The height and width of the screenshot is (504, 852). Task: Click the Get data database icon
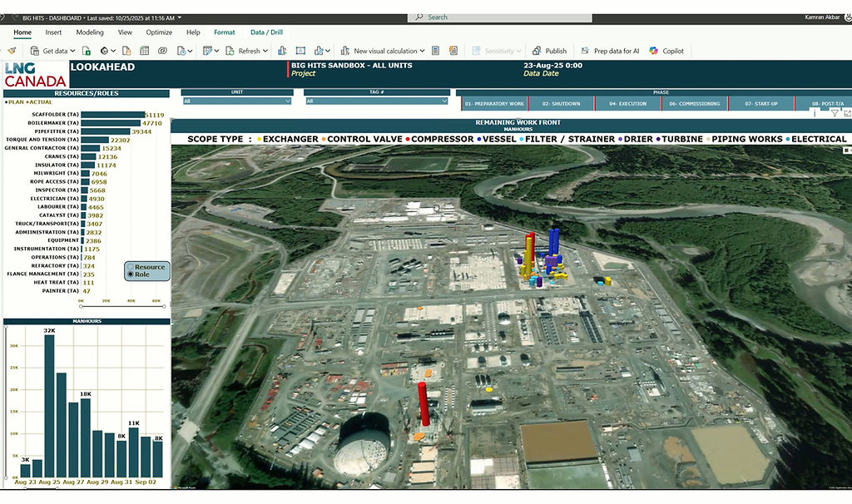tap(34, 51)
